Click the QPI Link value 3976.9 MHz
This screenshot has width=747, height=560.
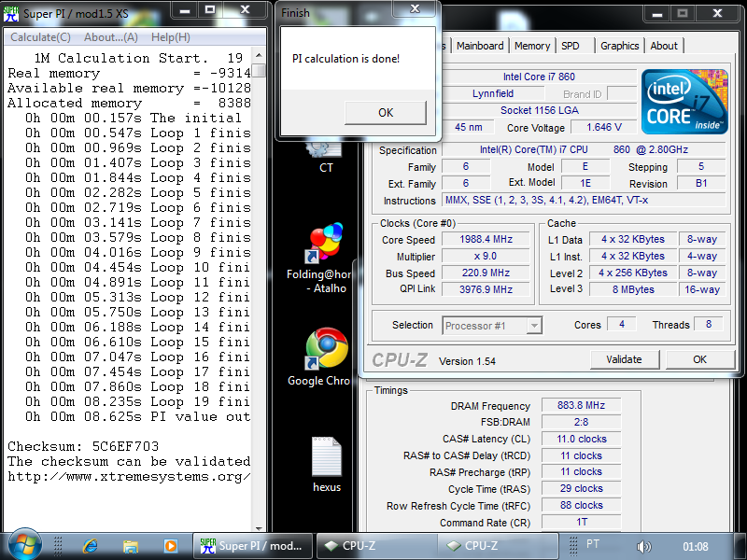pyautogui.click(x=486, y=289)
